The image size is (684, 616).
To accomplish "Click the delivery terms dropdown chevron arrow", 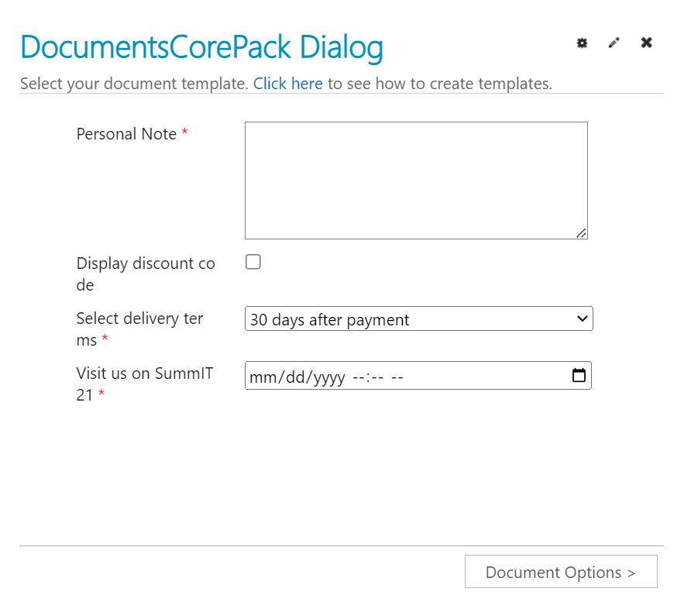I will [x=583, y=319].
